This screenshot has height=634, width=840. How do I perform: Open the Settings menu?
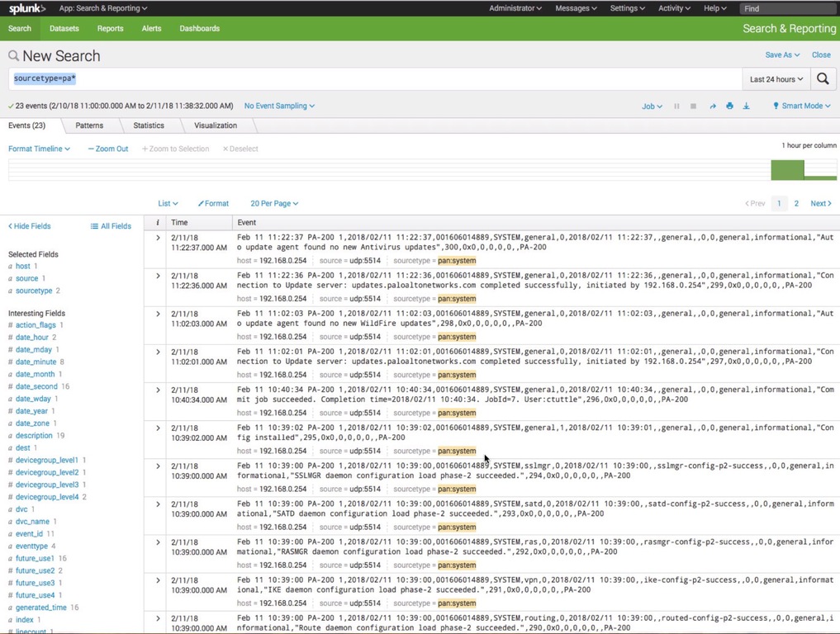[x=627, y=8]
